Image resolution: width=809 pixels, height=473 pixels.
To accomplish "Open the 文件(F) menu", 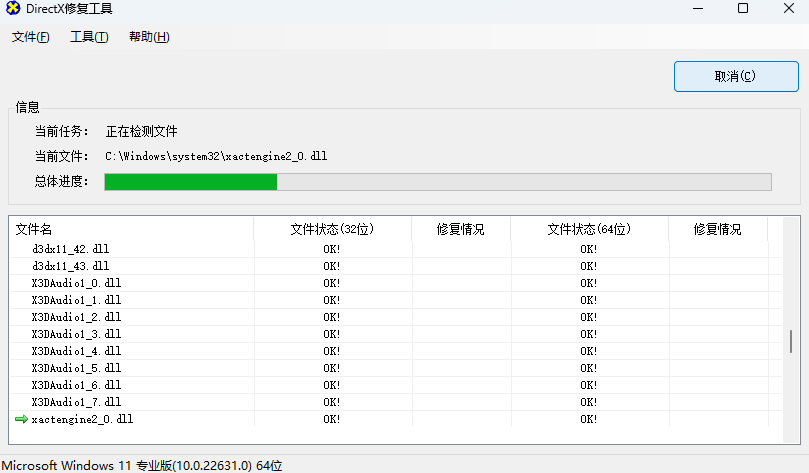I will click(x=31, y=37).
